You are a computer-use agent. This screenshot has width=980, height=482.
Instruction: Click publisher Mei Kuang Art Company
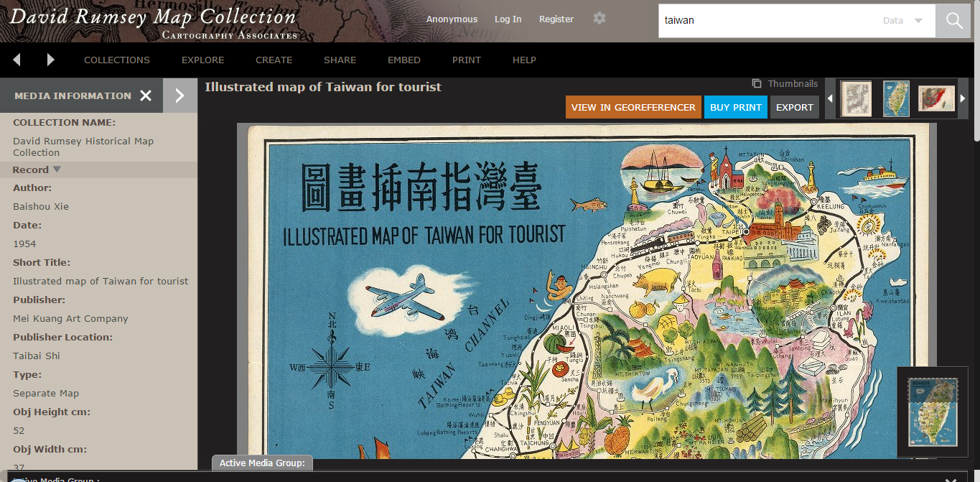click(x=70, y=319)
